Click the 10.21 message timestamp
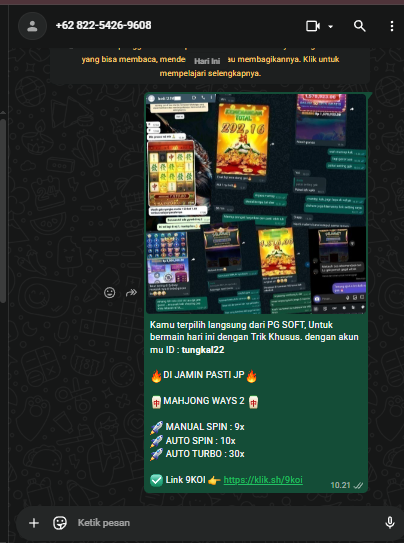The height and width of the screenshot is (543, 404). tap(340, 485)
